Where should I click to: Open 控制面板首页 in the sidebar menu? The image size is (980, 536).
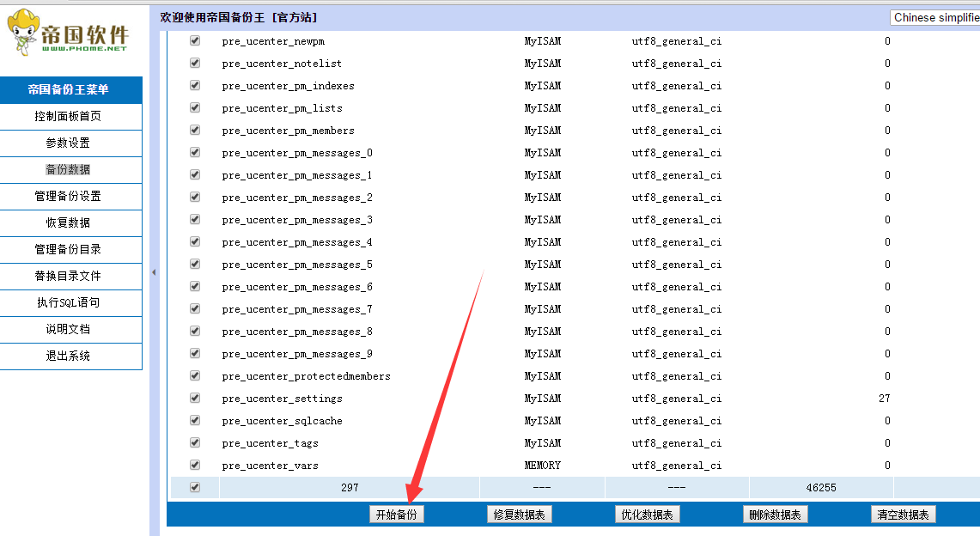point(68,117)
